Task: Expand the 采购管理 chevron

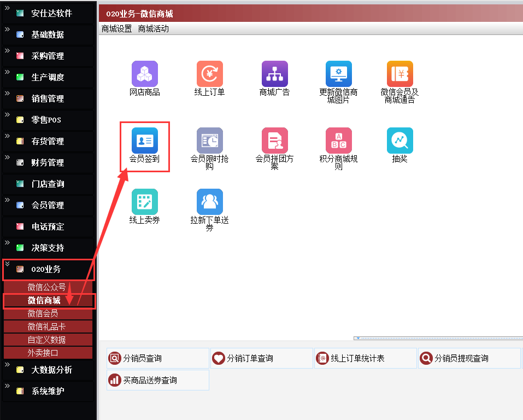Action: (7, 51)
